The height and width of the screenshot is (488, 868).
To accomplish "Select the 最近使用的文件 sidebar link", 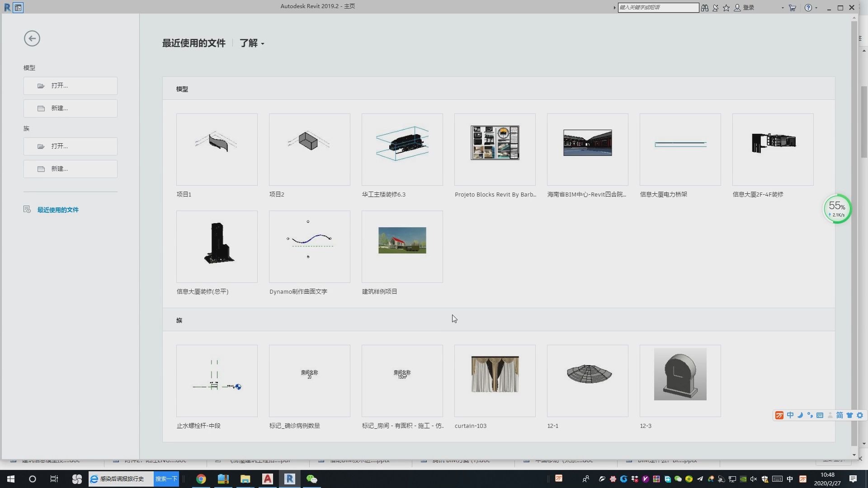I will [x=58, y=210].
